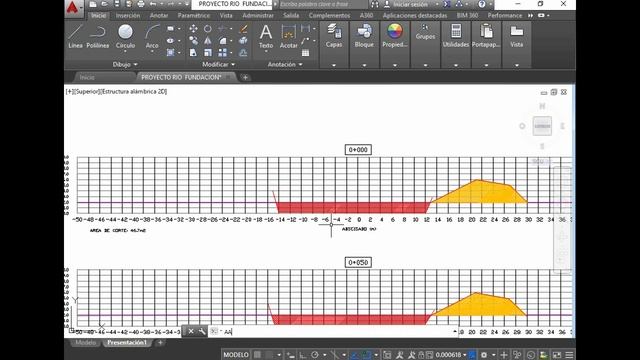Image resolution: width=640 pixels, height=360 pixels.
Task: Click the Erase tool icon
Action: (x=243, y=29)
